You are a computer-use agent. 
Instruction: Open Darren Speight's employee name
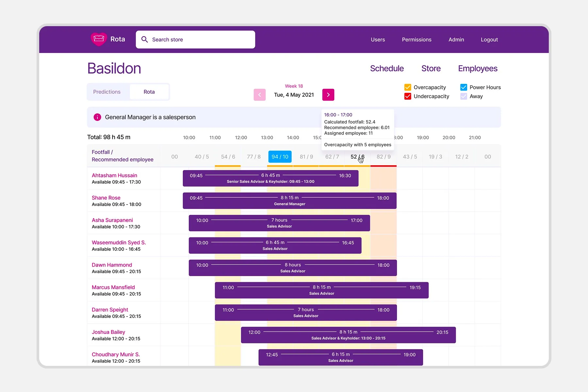click(x=110, y=310)
